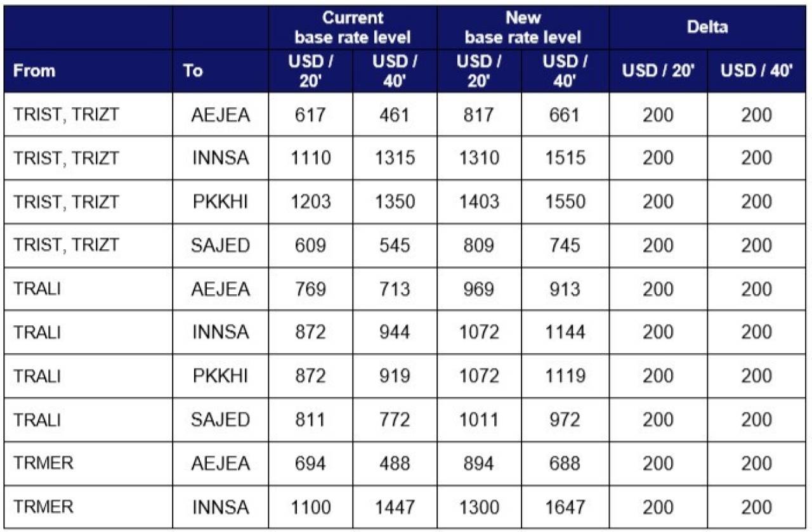This screenshot has width=812, height=532.
Task: Select the new rate cell 1300
Action: coord(480,507)
